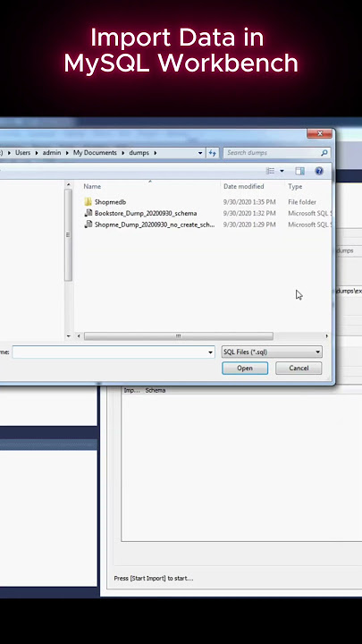This screenshot has height=644, width=362.
Task: Click the navigation pane scroll up arrow
Action: (x=68, y=185)
